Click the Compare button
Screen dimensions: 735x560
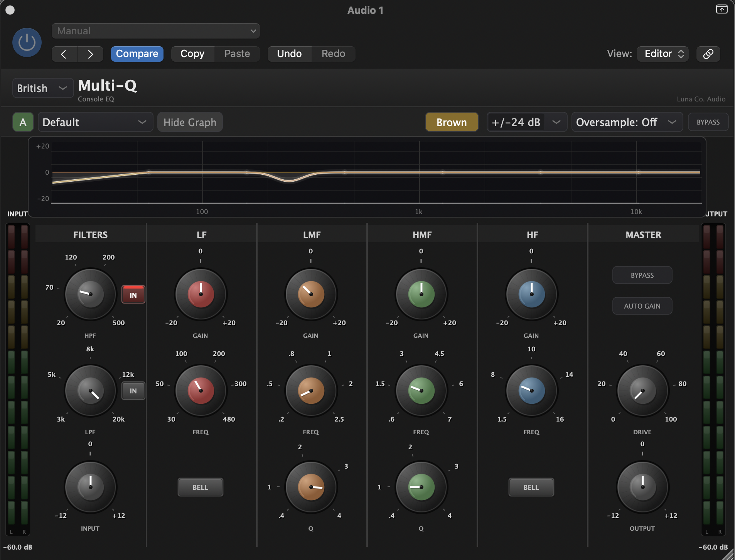tap(137, 54)
